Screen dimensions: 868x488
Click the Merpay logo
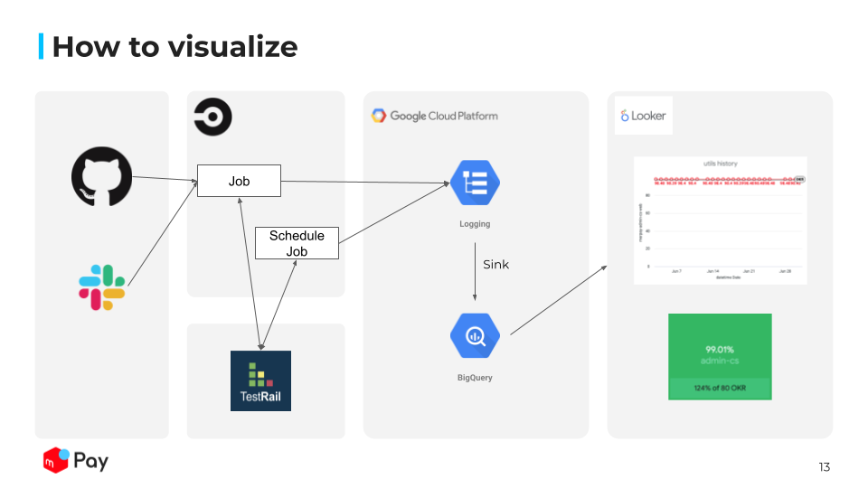pyautogui.click(x=76, y=460)
